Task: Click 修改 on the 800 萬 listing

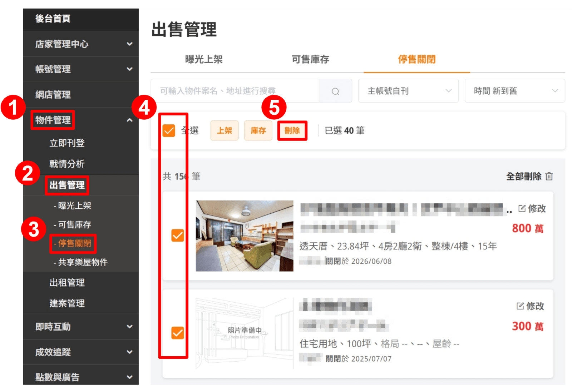Action: 537,208
